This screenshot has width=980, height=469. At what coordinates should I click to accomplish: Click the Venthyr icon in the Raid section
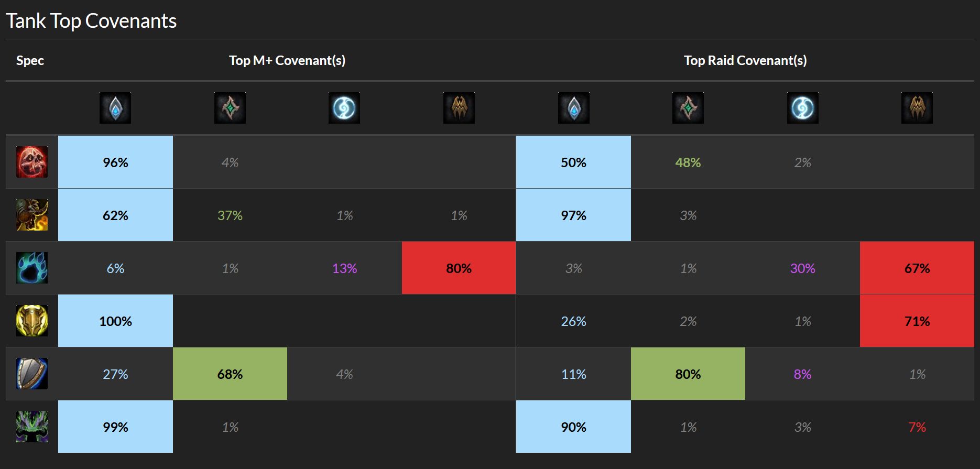tap(917, 108)
